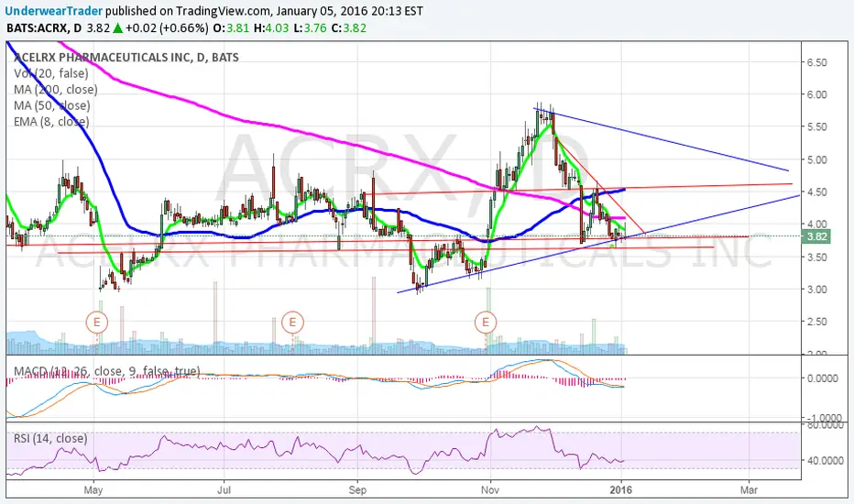Click the 5.00 price axis label
Viewport: 854px width, 504px height.
(x=817, y=160)
